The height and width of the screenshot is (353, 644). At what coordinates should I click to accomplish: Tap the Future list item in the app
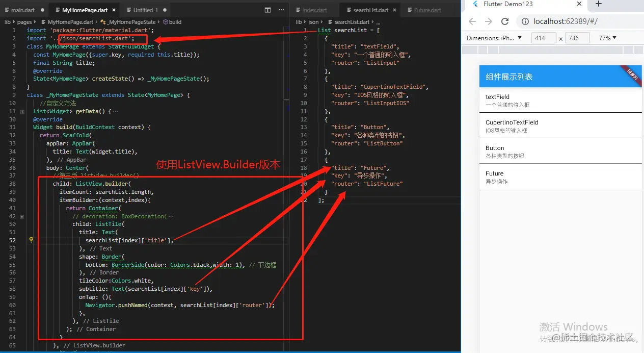point(560,177)
